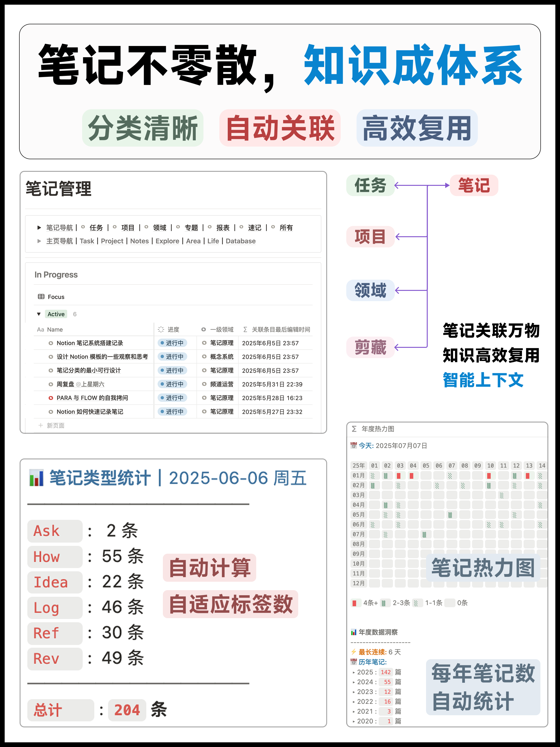Click the circle icon before 领域

tap(146, 227)
